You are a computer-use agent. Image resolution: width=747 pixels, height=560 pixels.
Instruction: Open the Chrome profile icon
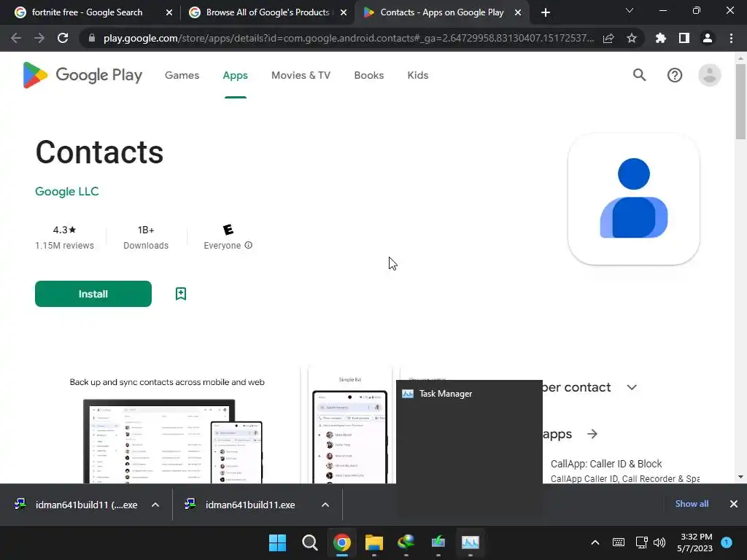click(708, 38)
